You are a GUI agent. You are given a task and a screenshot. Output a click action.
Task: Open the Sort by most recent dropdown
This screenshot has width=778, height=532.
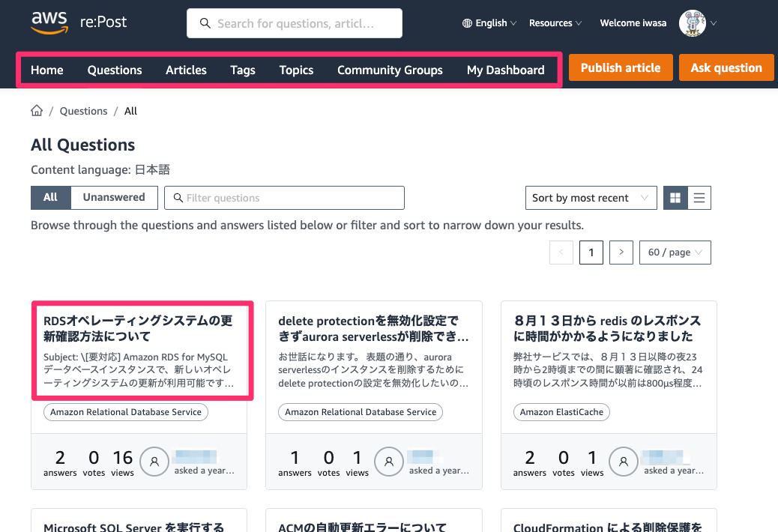[591, 197]
